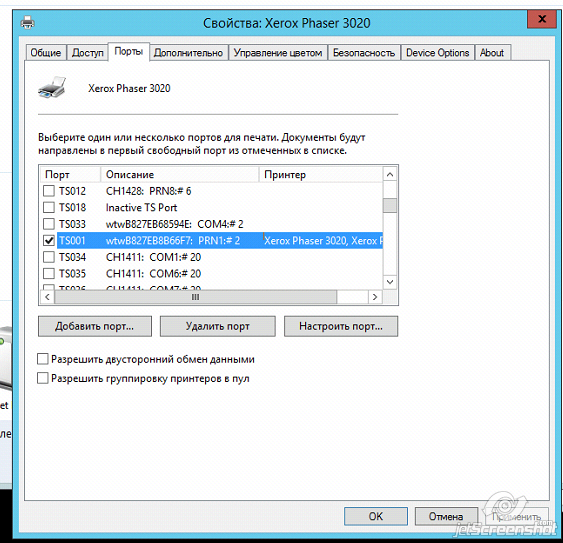Select row 'wtwB827EB68594E: COM4:# 2'
Image resolution: width=563 pixels, height=543 pixels.
click(x=211, y=224)
